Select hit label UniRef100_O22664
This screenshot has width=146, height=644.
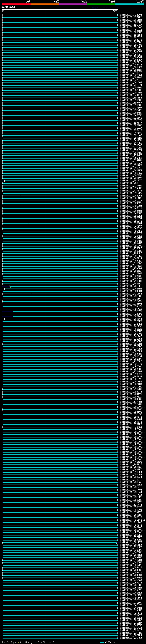131,75
